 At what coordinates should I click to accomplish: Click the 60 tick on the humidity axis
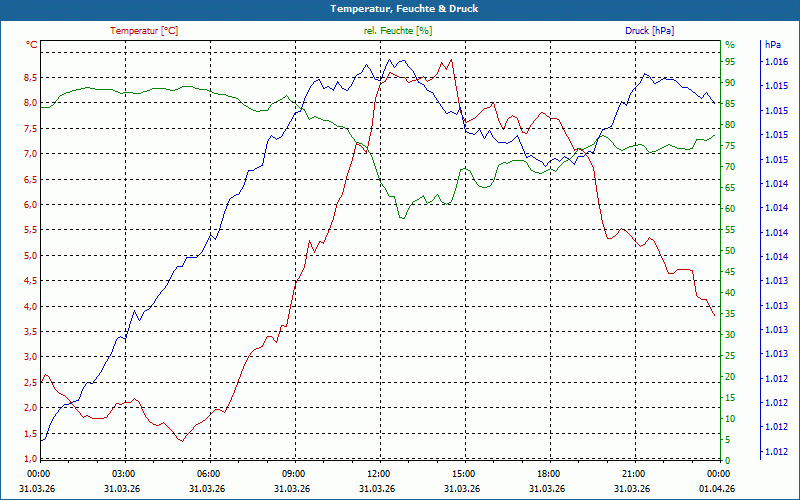point(730,209)
